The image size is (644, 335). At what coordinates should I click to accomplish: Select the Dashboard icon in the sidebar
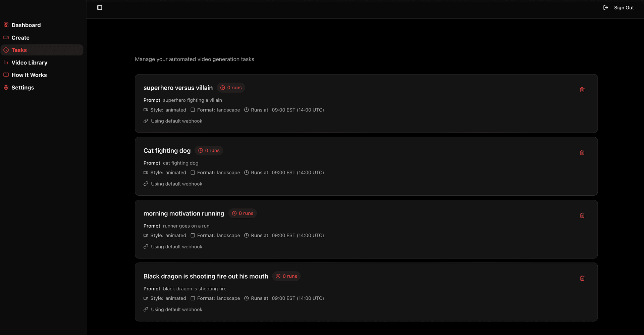coord(6,25)
